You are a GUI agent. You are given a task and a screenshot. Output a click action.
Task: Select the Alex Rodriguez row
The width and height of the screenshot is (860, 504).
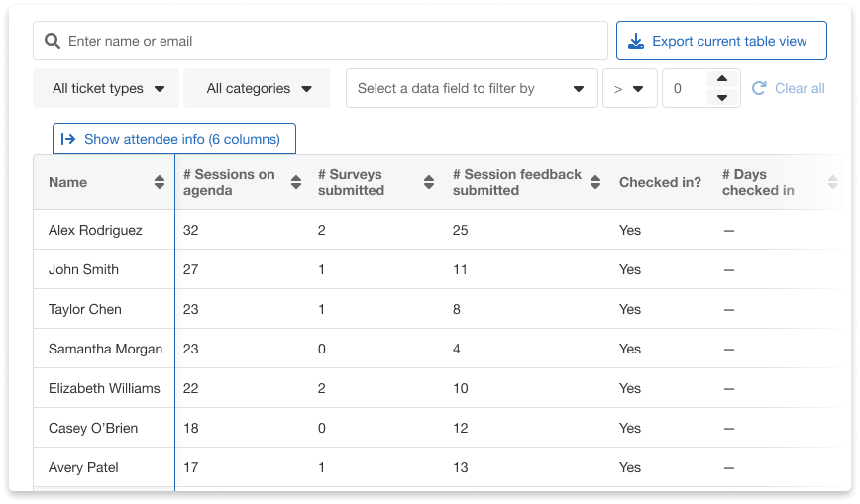point(95,230)
